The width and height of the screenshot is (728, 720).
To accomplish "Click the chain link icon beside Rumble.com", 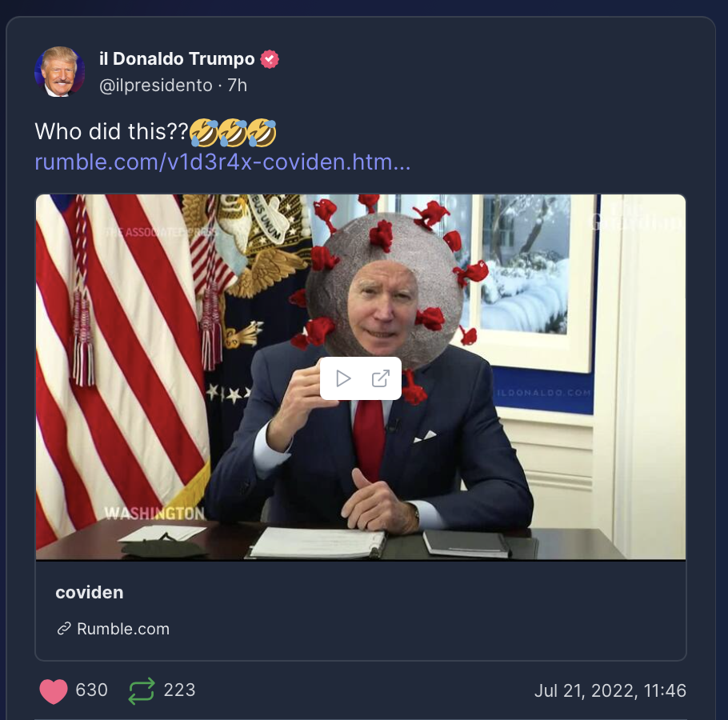I will point(64,629).
